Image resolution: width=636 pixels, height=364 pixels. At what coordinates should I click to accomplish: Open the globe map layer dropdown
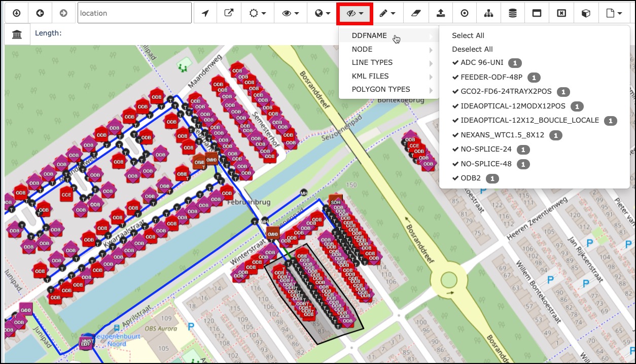click(x=323, y=13)
